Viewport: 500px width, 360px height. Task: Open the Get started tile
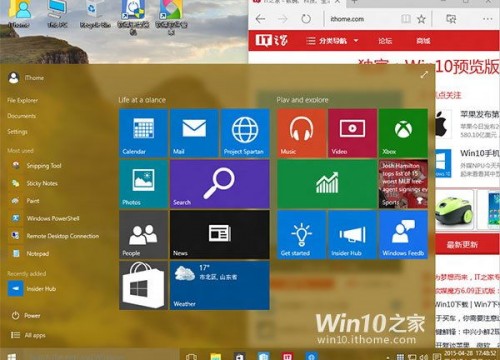tap(301, 235)
